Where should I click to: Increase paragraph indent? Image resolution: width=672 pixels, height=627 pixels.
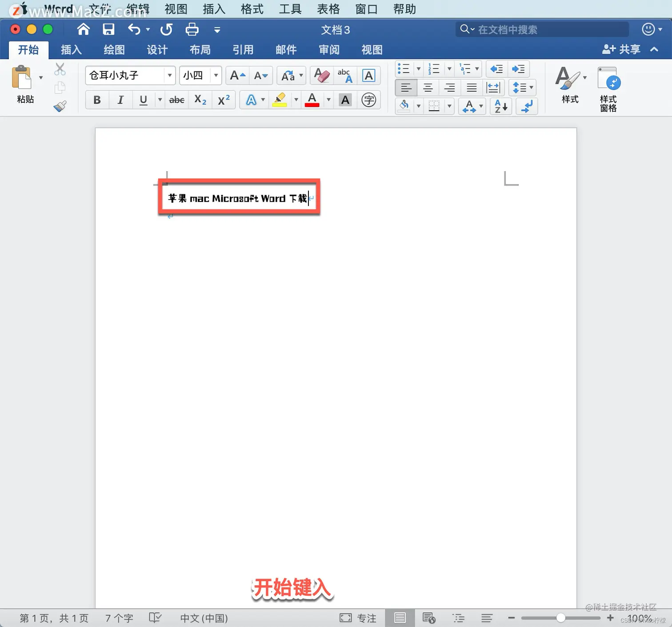pos(518,69)
